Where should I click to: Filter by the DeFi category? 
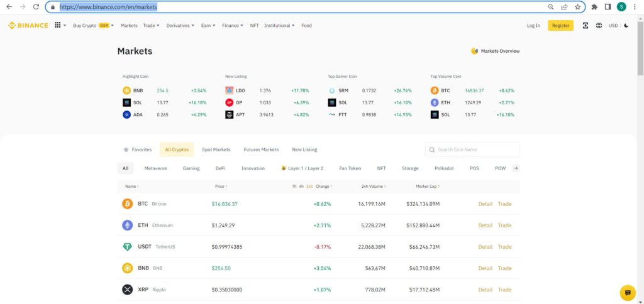220,168
